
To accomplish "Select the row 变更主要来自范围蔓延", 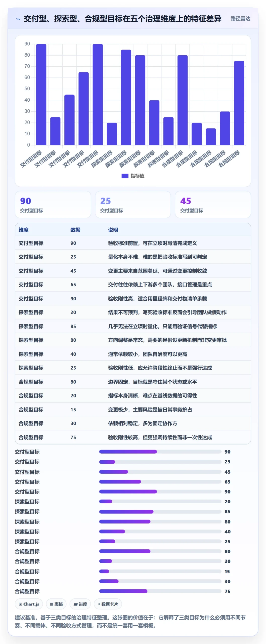I will (x=133, y=271).
